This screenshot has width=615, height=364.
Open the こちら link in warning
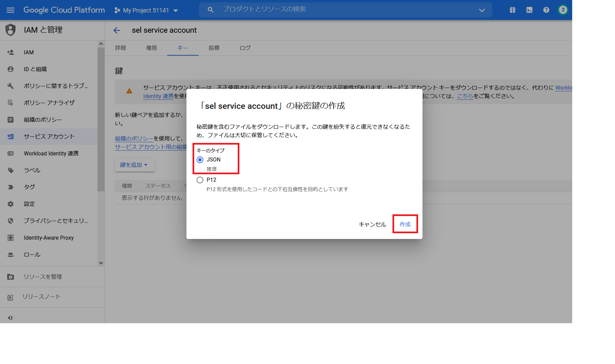[465, 96]
